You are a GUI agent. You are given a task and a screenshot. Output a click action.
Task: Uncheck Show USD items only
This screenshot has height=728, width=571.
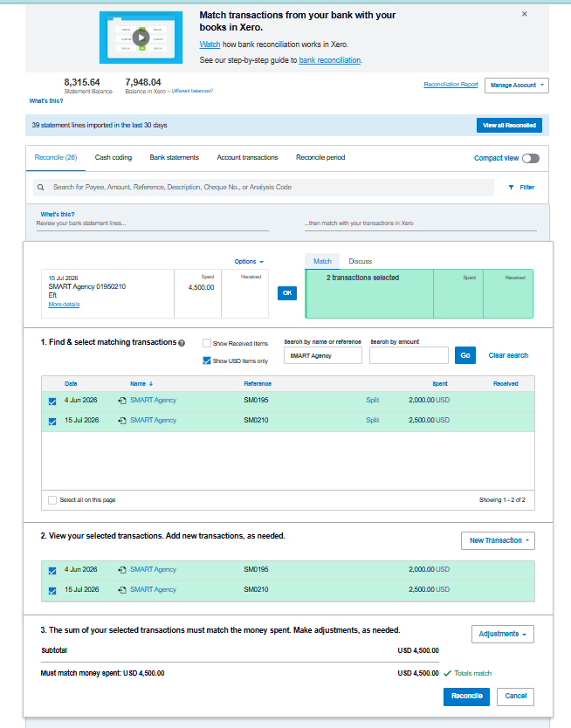tap(207, 361)
